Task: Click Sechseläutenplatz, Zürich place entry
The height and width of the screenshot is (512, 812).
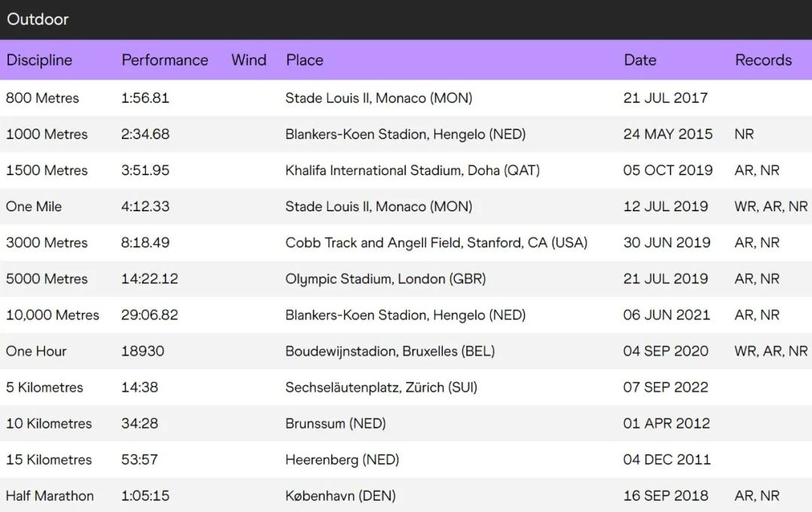Action: click(x=381, y=387)
